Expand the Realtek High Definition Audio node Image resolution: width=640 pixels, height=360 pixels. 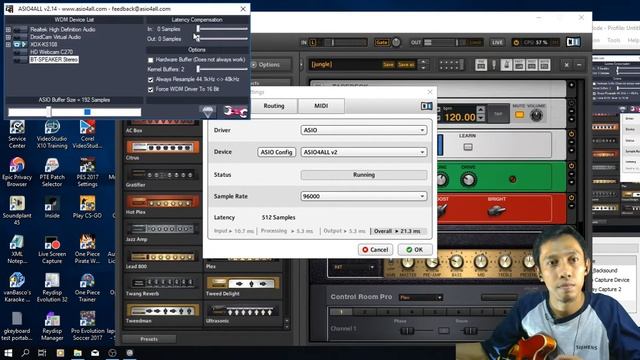pos(8,30)
